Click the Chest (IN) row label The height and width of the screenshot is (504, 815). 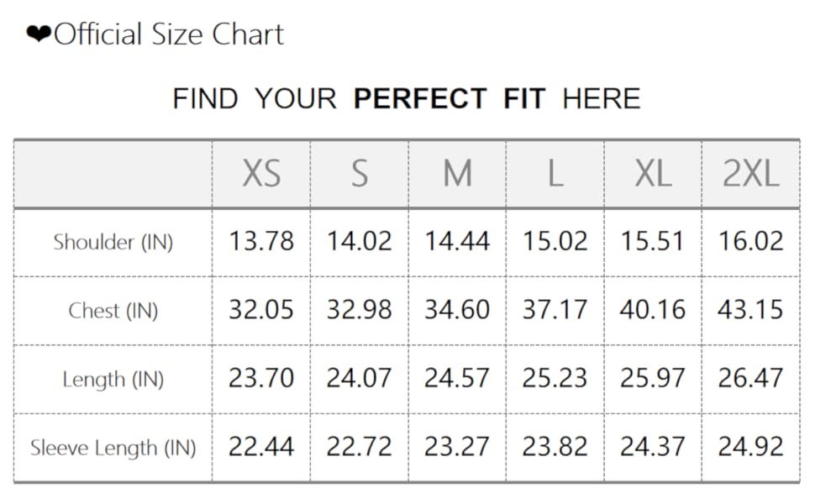[x=113, y=311]
